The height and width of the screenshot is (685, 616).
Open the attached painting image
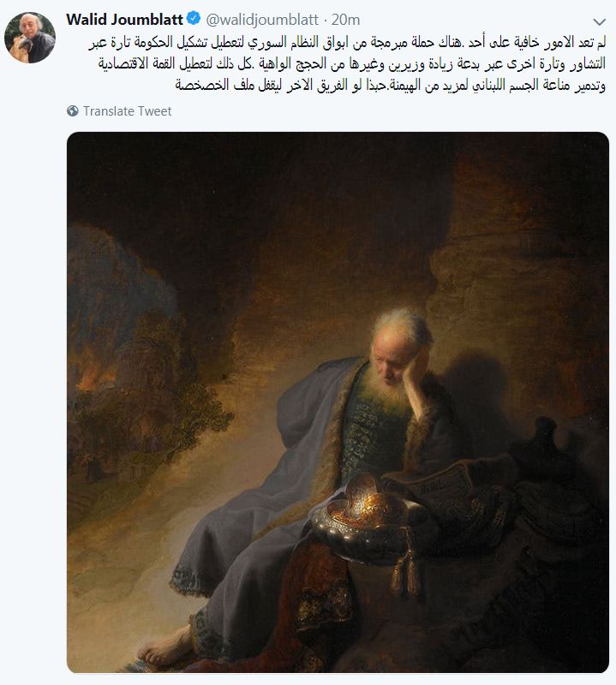(338, 402)
